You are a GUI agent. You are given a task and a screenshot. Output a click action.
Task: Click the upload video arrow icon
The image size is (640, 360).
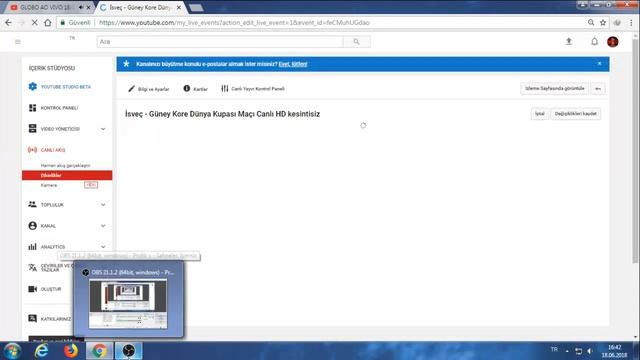[569, 42]
